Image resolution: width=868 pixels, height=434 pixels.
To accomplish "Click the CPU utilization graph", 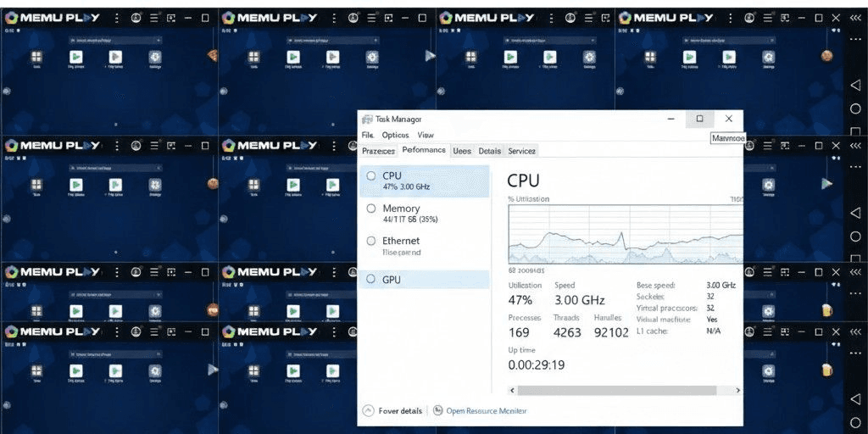I will pos(626,234).
